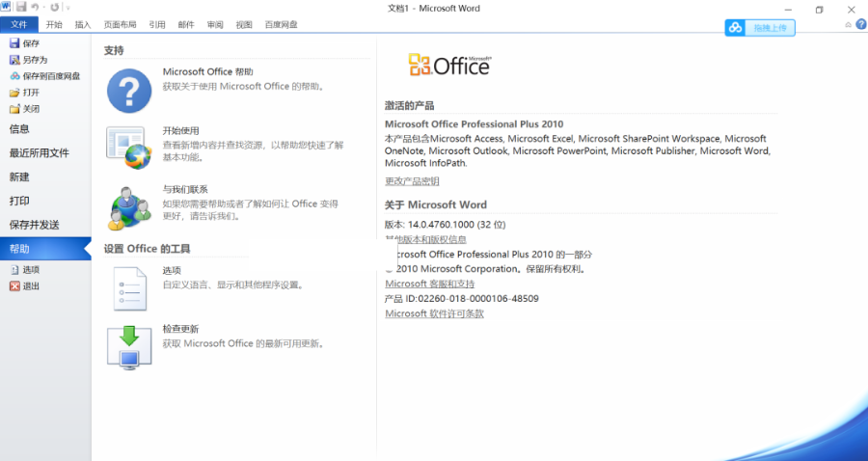Viewport: 868px width, 461px height.
Task: Click 保存到百度网盘 in the sidebar
Action: click(45, 76)
